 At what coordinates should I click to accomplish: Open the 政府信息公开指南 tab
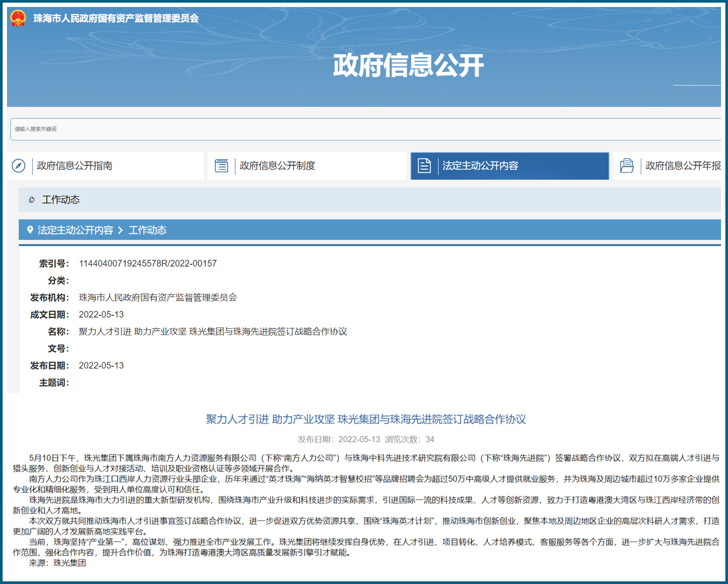(105, 166)
